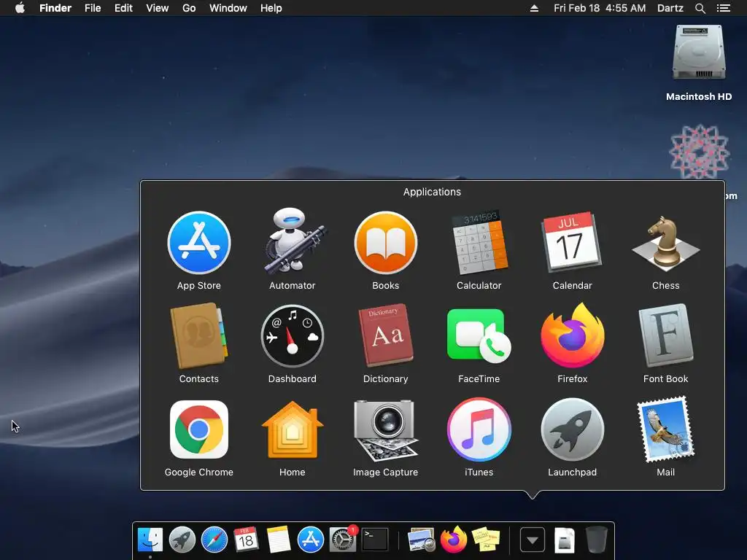
Task: Open Preview in the Dock
Action: coord(421,540)
